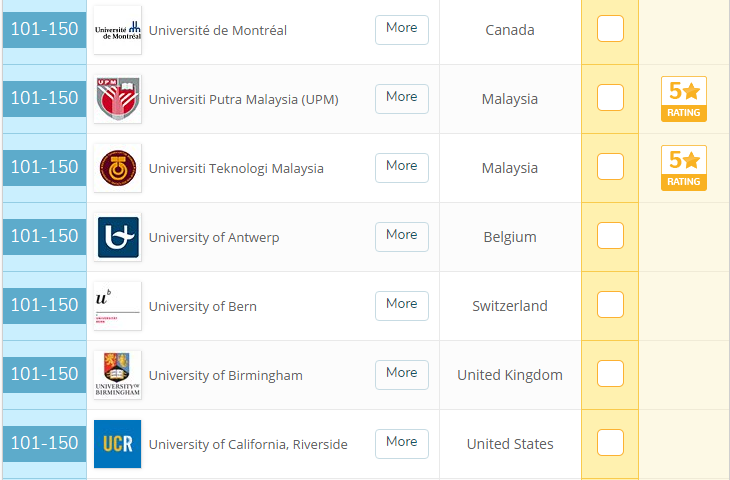Expand More info for University of Bern
Screen dimensions: 730x480
[x=401, y=305]
